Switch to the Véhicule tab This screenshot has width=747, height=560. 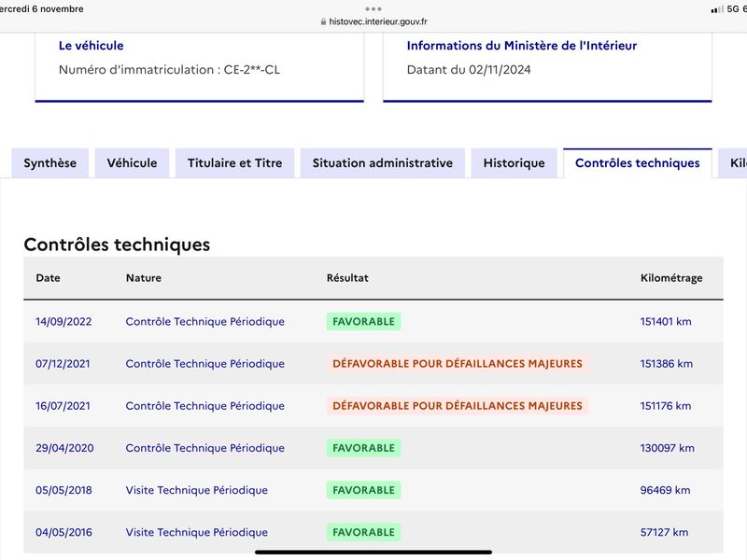point(132,162)
